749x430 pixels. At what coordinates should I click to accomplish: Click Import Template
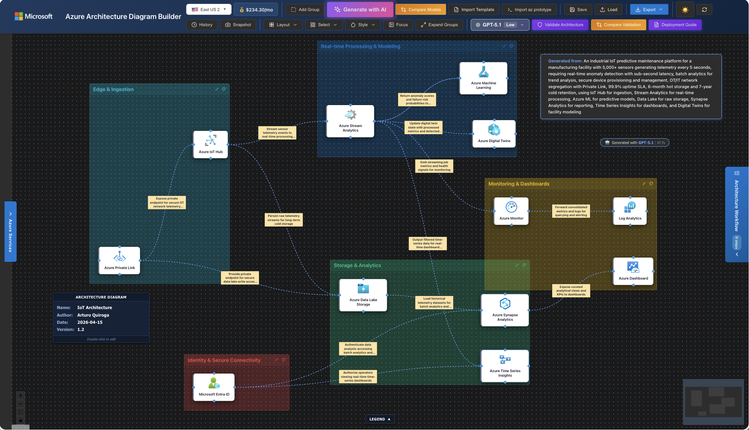pos(473,10)
